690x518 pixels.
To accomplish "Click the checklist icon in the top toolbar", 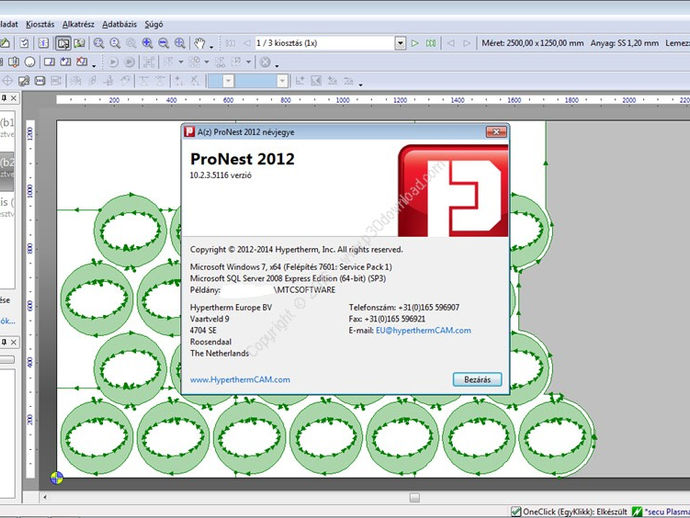I will 25,43.
